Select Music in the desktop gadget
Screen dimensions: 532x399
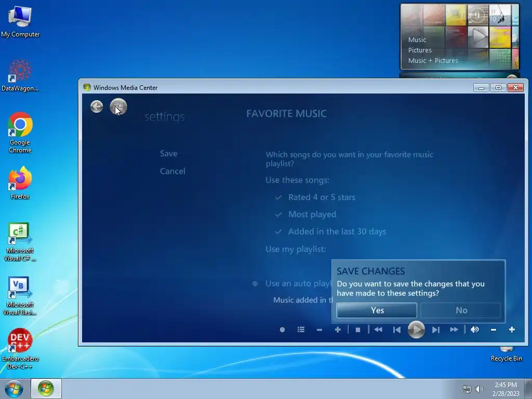tap(417, 39)
